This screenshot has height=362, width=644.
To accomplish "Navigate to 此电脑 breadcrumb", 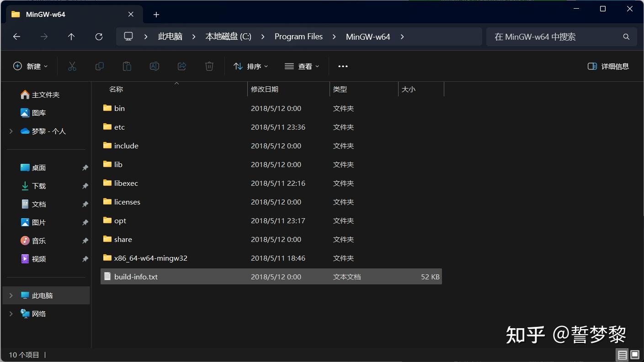I will (x=170, y=37).
